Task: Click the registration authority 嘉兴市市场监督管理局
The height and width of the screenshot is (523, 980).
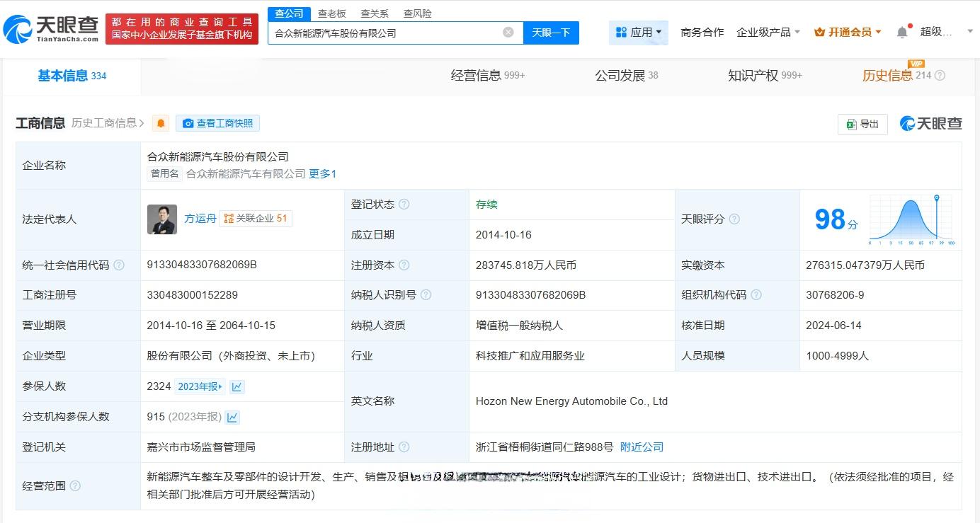Action: 201,447
